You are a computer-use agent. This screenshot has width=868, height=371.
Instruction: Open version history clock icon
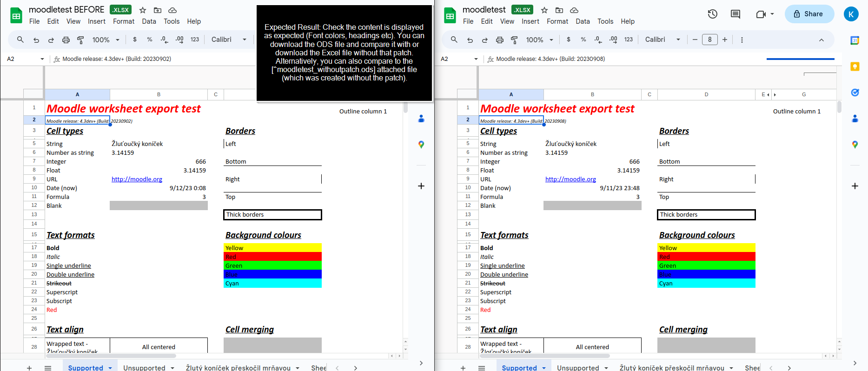point(713,14)
